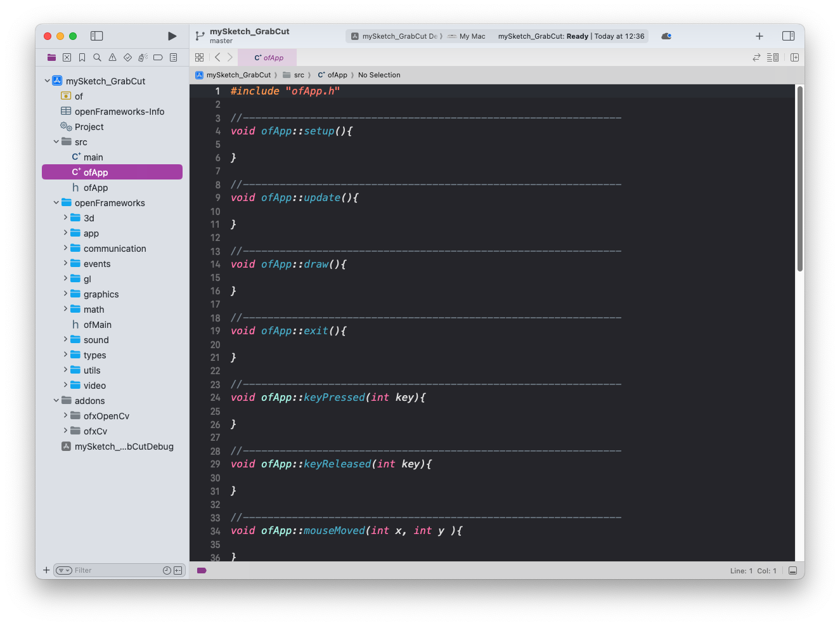Click the add file plus button

click(x=46, y=570)
